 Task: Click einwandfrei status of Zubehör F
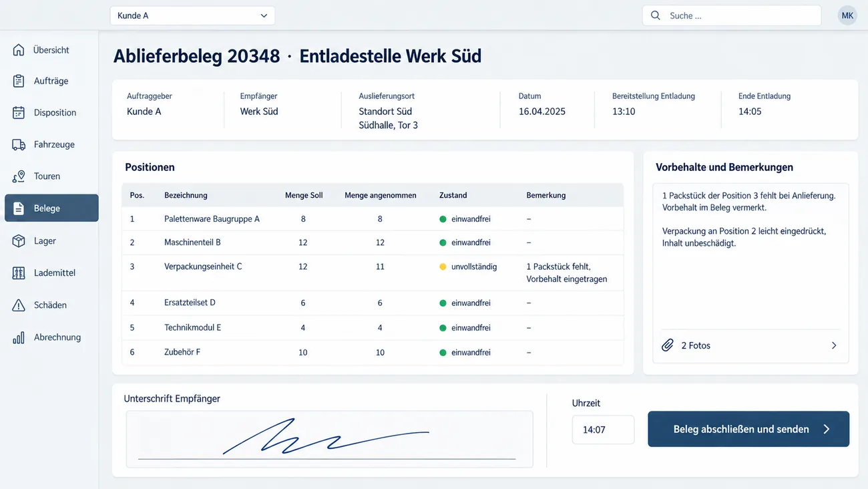point(471,352)
